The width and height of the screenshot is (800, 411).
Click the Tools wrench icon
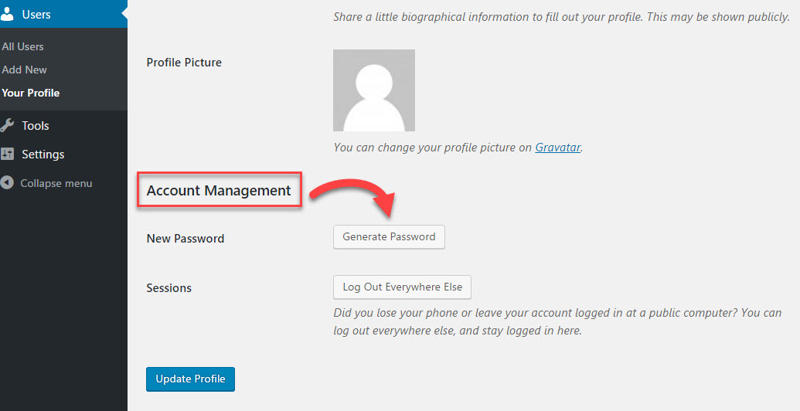(8, 126)
